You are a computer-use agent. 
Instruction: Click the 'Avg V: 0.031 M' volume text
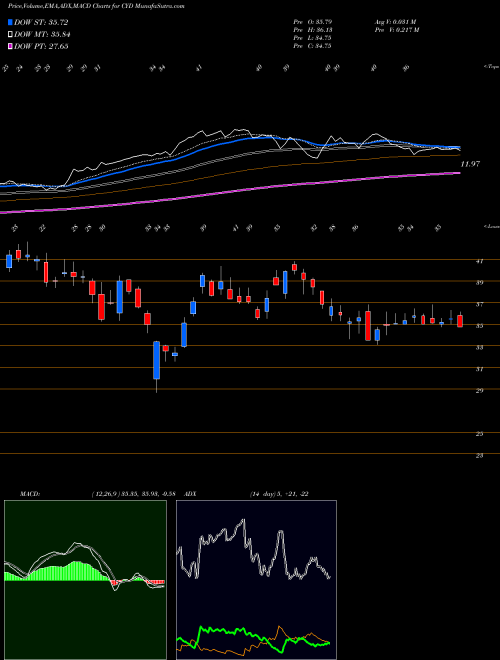(x=397, y=21)
